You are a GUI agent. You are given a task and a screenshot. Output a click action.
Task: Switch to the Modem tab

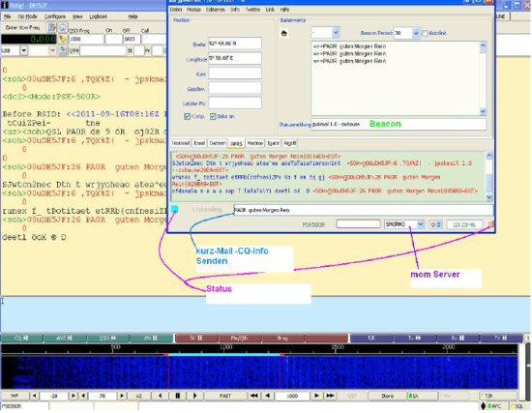255,143
